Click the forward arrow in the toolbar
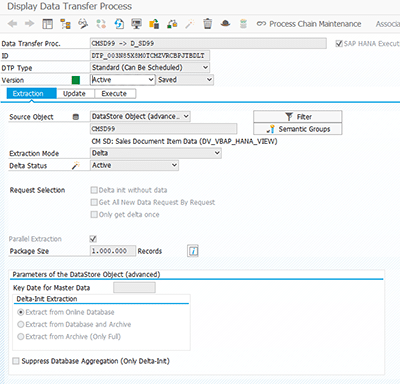The width and height of the screenshot is (400, 384). click(30, 24)
